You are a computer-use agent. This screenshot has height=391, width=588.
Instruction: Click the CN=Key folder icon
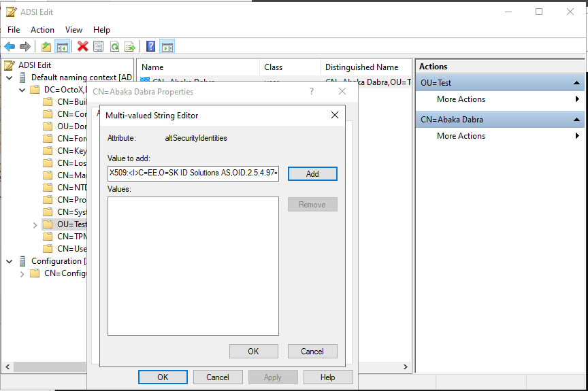[x=48, y=151]
